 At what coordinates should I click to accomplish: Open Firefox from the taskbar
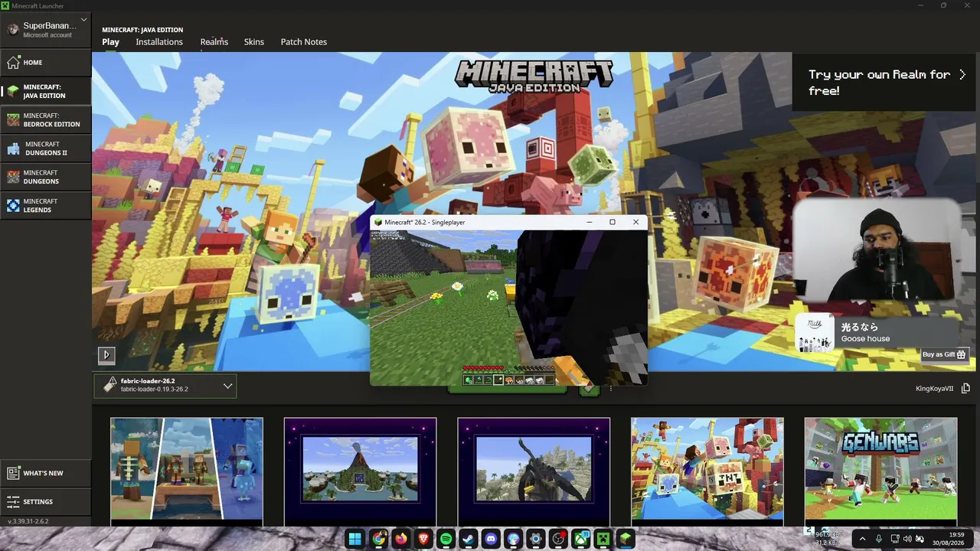pos(401,539)
